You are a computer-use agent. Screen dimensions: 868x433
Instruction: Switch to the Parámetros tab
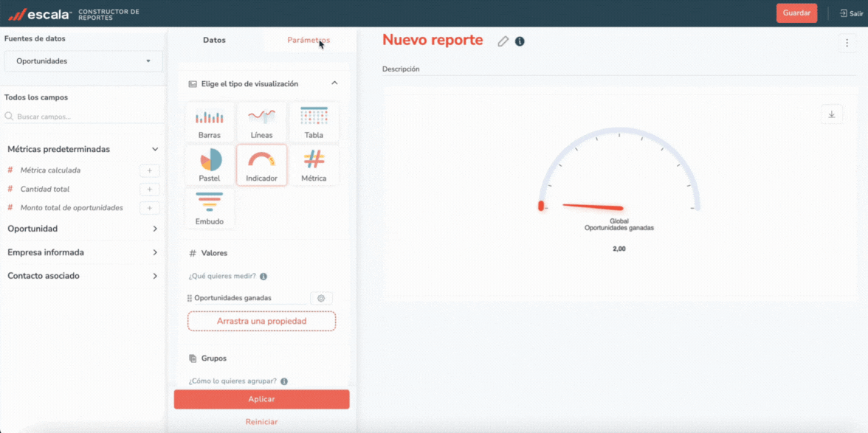(309, 40)
